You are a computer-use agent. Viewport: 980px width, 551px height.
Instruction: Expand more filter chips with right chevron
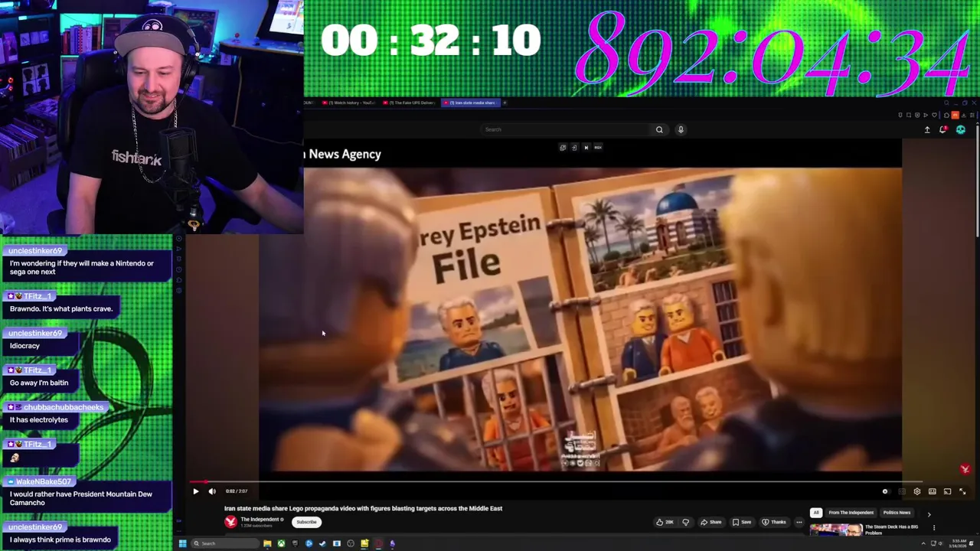(929, 514)
